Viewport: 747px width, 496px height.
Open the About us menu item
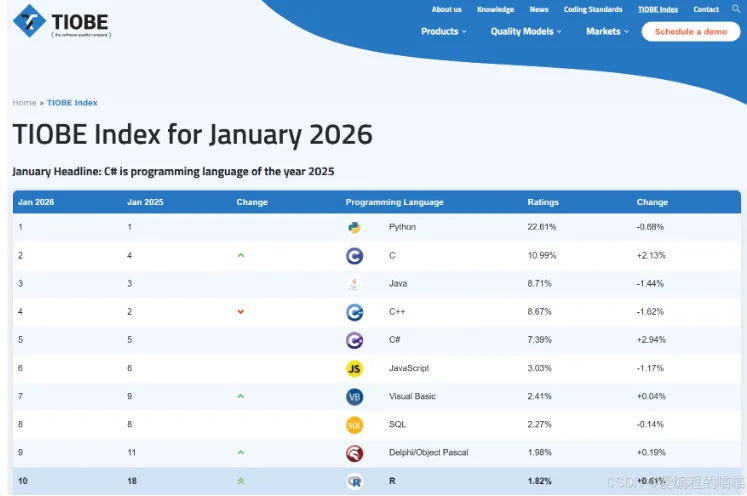[x=446, y=10]
